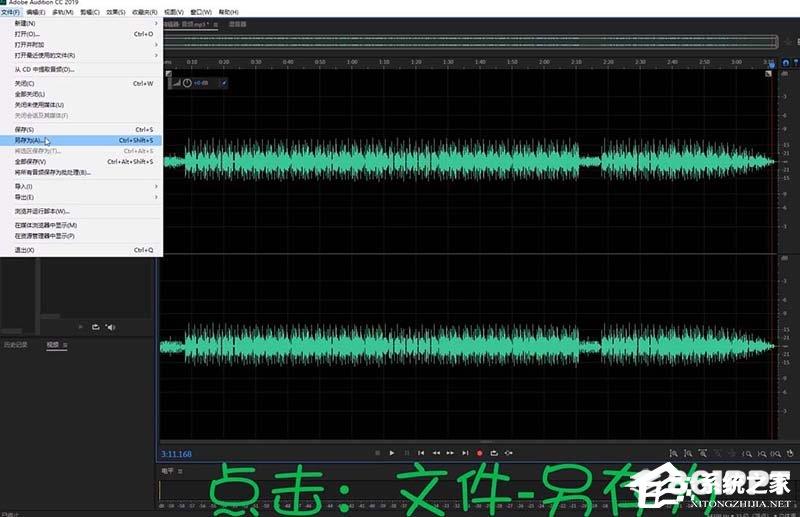The width and height of the screenshot is (800, 517).
Task: Switch to the 混音器 tab
Action: (x=237, y=24)
